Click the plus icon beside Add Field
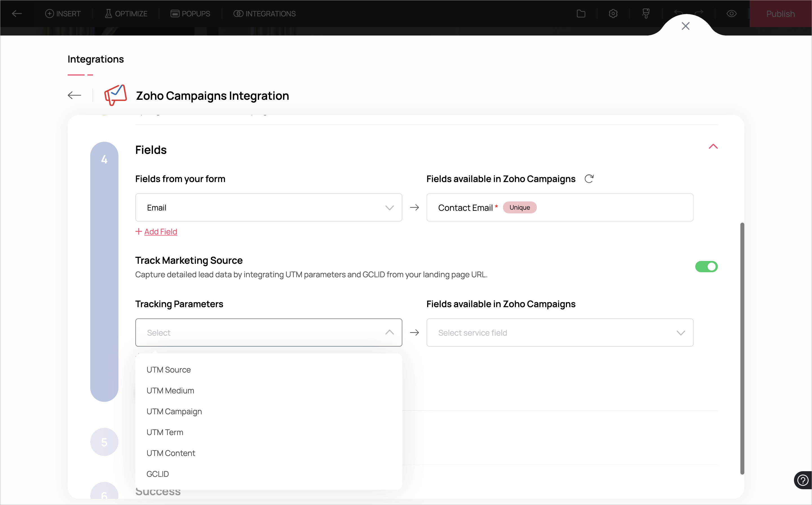This screenshot has width=812, height=505. click(x=139, y=231)
